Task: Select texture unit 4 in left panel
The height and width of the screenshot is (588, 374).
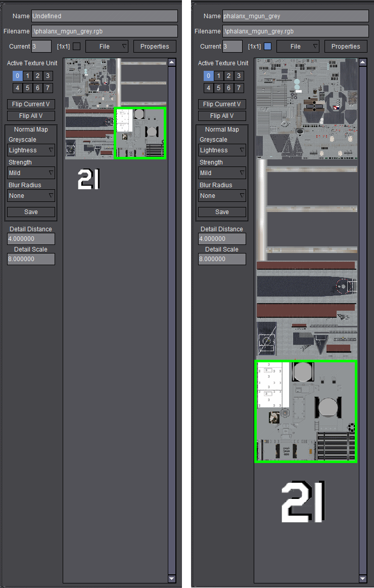Action: coord(17,88)
